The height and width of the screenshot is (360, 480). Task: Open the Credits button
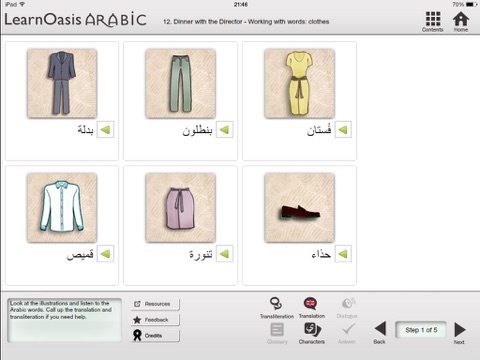(155, 335)
